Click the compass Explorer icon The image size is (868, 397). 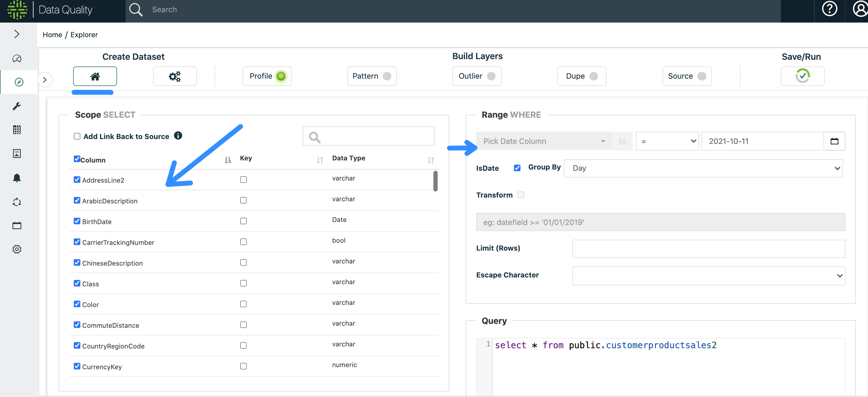tap(19, 82)
